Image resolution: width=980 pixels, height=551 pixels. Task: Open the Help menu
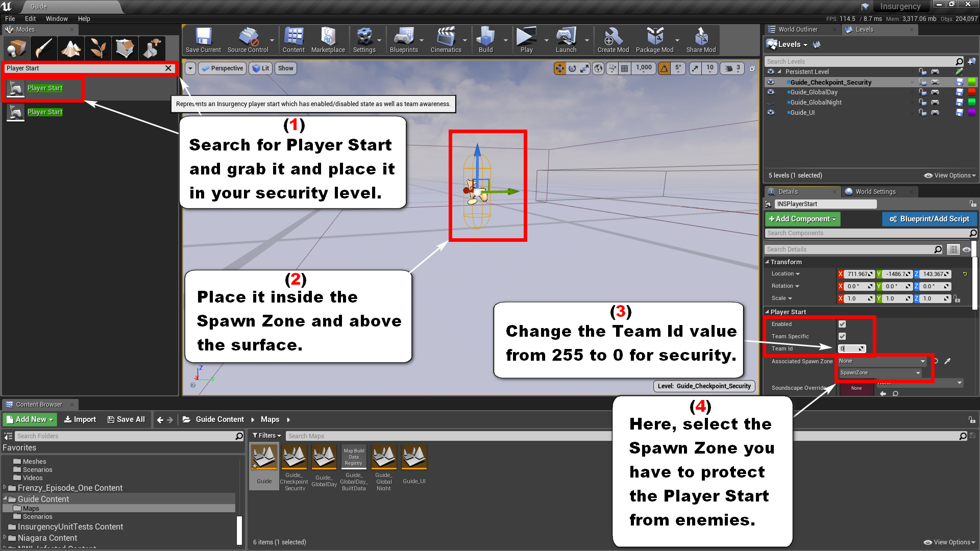pyautogui.click(x=84, y=19)
